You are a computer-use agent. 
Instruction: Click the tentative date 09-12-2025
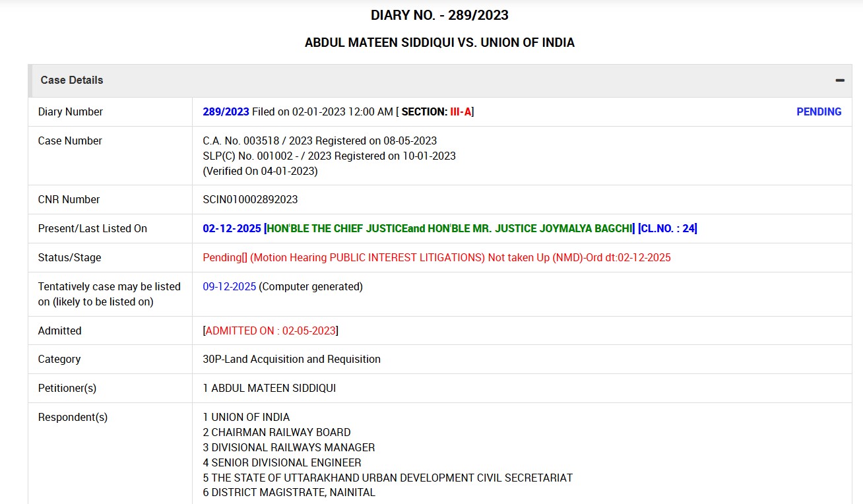[229, 287]
